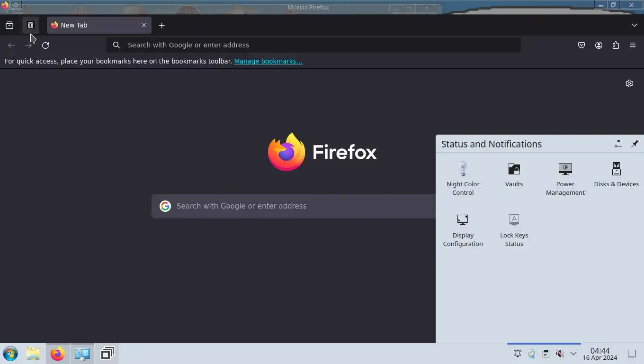The width and height of the screenshot is (644, 364).
Task: Open Night Color Control
Action: (x=463, y=179)
